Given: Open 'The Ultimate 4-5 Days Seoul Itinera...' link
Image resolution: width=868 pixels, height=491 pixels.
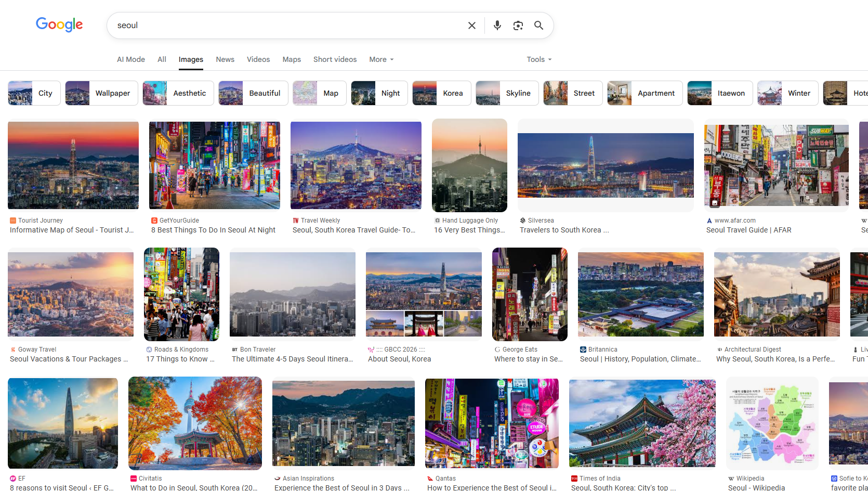Looking at the screenshot, I should [293, 359].
